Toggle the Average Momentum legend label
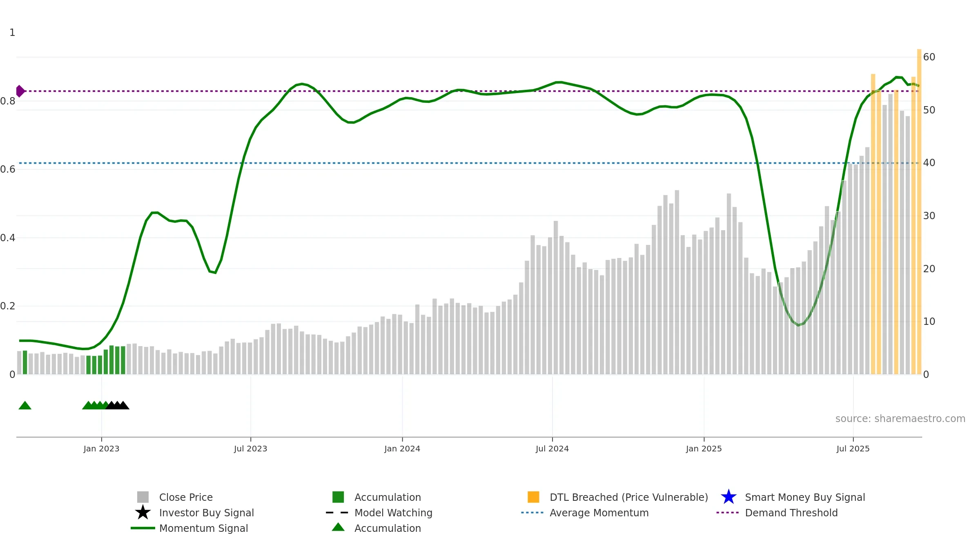The width and height of the screenshot is (980, 551). 599,513
